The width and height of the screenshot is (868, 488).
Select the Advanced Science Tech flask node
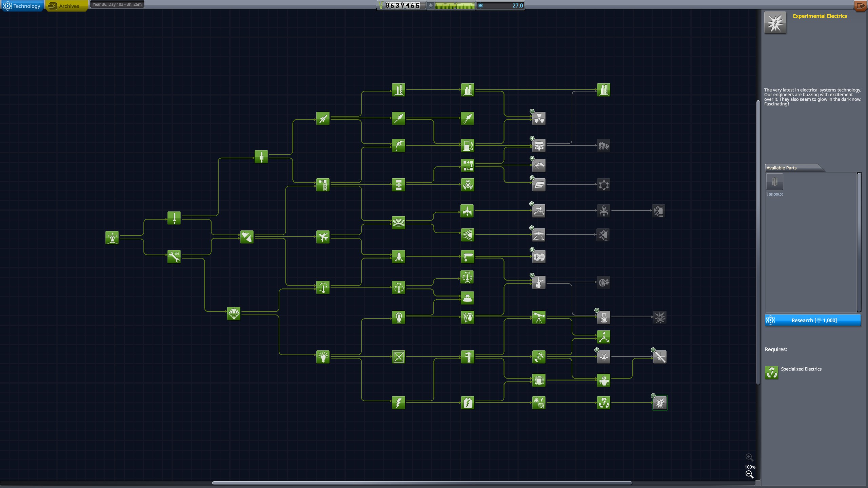(x=604, y=317)
